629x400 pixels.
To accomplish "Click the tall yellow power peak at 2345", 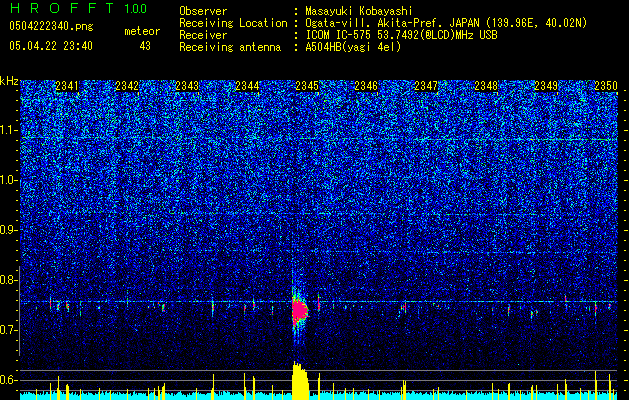I will point(300,381).
